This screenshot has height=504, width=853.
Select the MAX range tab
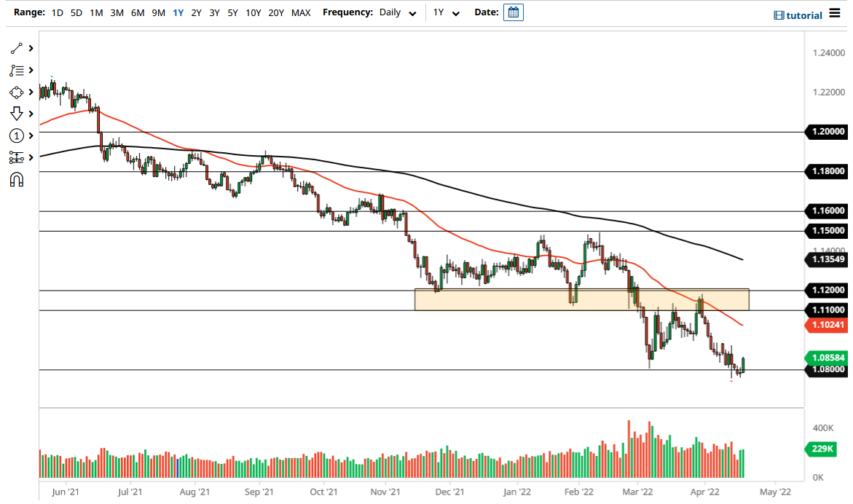(x=301, y=12)
